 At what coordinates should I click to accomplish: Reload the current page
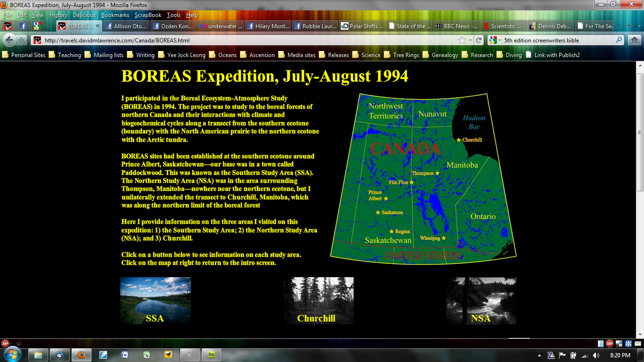point(479,41)
